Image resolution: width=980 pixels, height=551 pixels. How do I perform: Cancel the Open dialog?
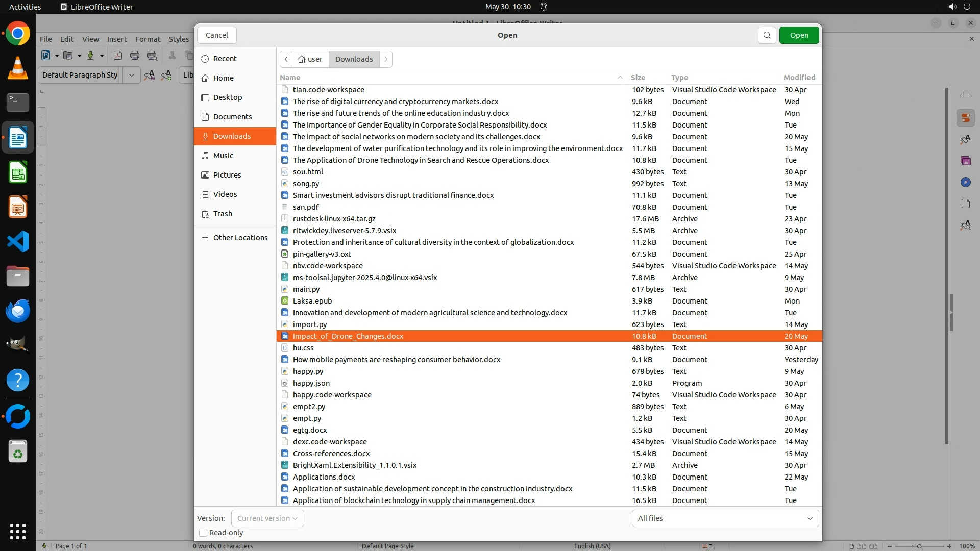click(x=216, y=35)
